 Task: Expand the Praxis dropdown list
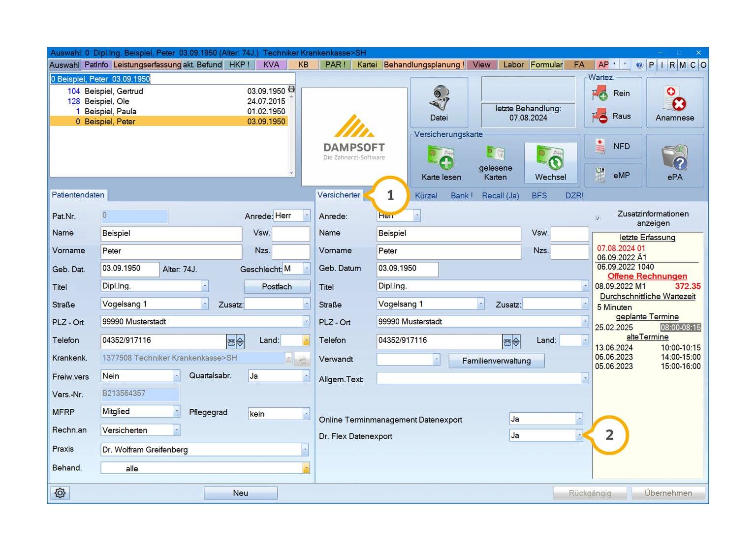click(305, 449)
